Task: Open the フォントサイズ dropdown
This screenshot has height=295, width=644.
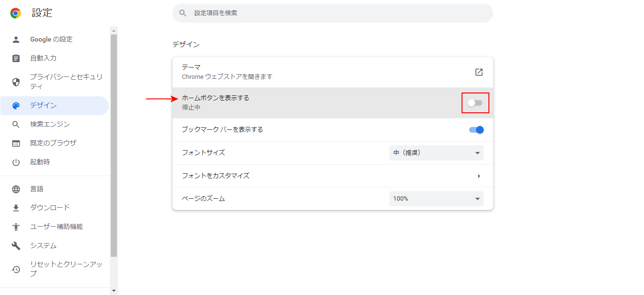Action: (437, 153)
